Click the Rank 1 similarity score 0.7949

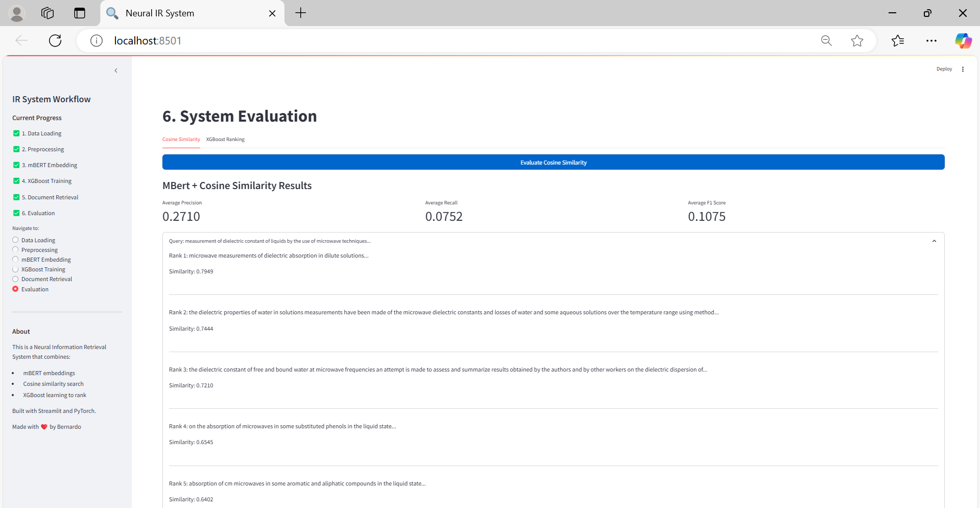point(191,271)
